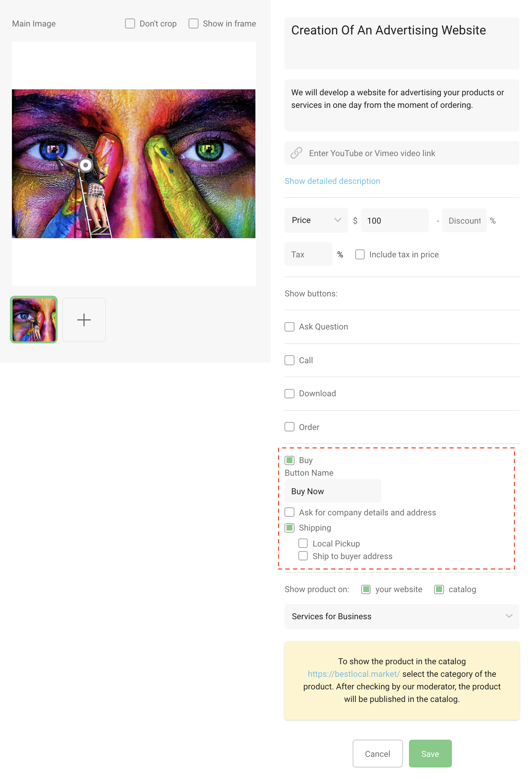
Task: Click the main product image preview
Action: click(x=134, y=163)
